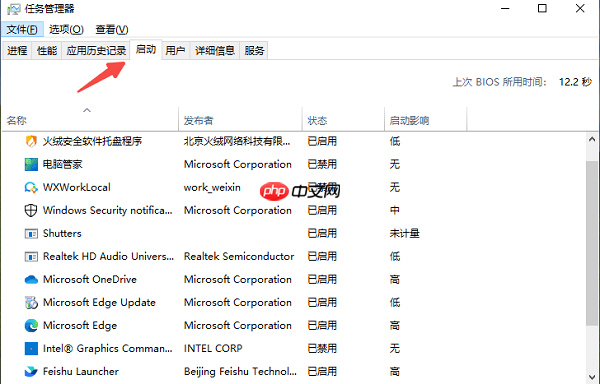
Task: Open the 文件(F) menu
Action: point(22,29)
